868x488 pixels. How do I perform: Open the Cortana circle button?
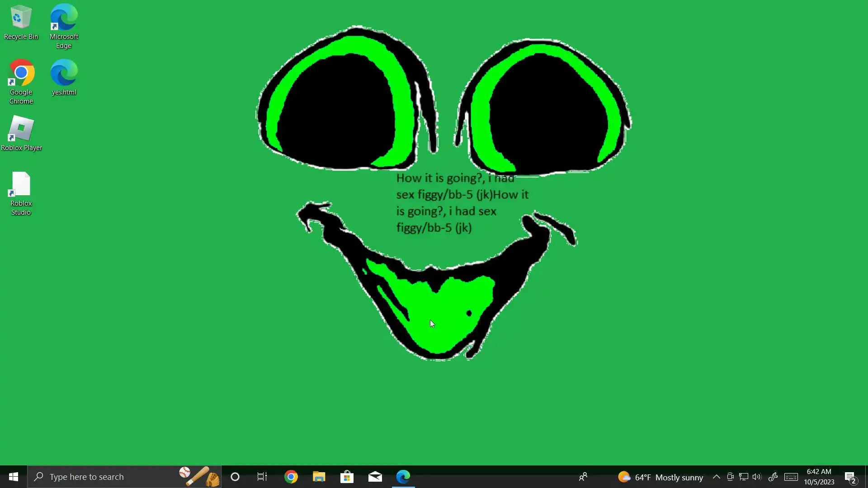coord(235,477)
